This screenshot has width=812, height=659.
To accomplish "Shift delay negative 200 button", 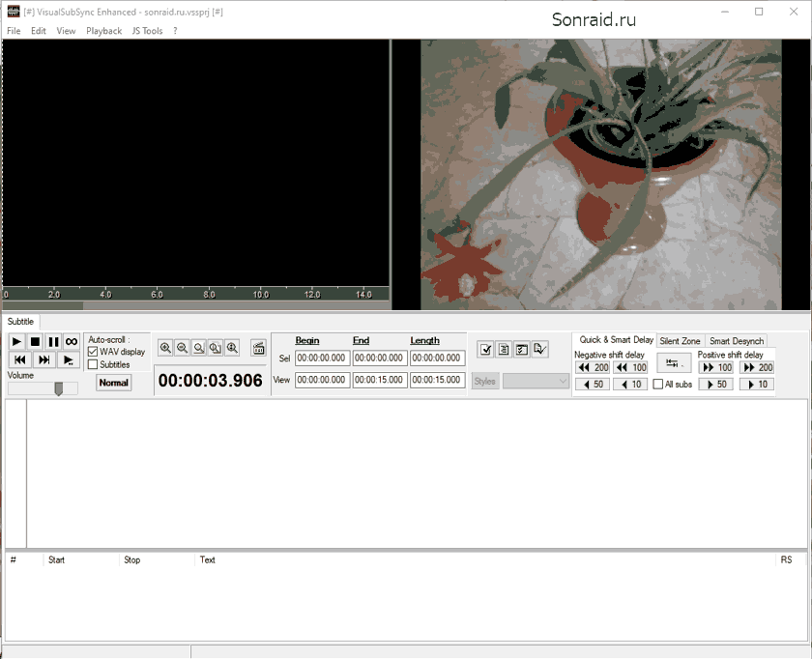I will (593, 367).
